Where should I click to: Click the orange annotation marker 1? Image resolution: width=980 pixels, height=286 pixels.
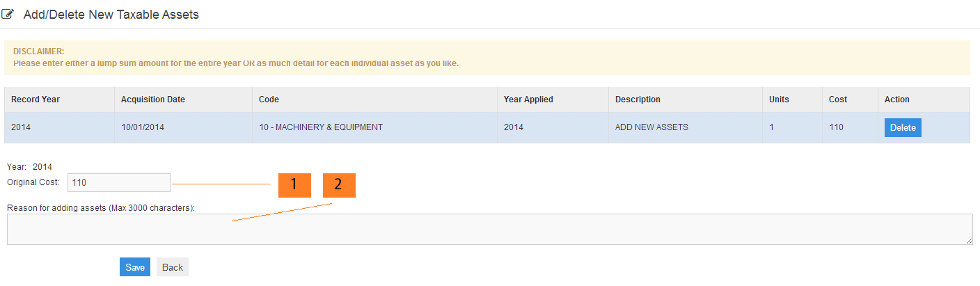click(x=294, y=184)
